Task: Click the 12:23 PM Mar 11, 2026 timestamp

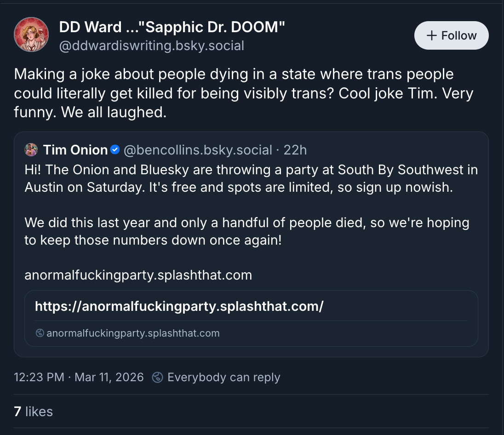Action: click(x=79, y=378)
